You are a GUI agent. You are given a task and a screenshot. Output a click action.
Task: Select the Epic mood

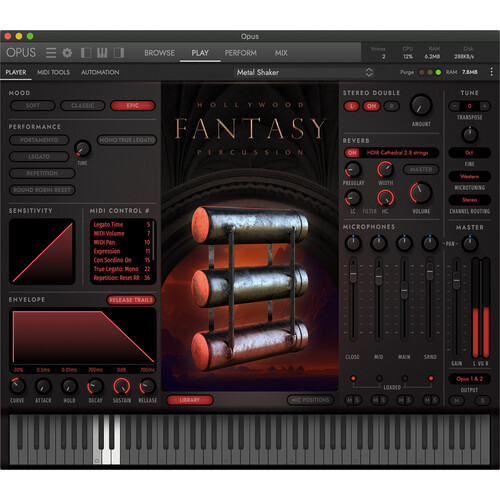133,106
